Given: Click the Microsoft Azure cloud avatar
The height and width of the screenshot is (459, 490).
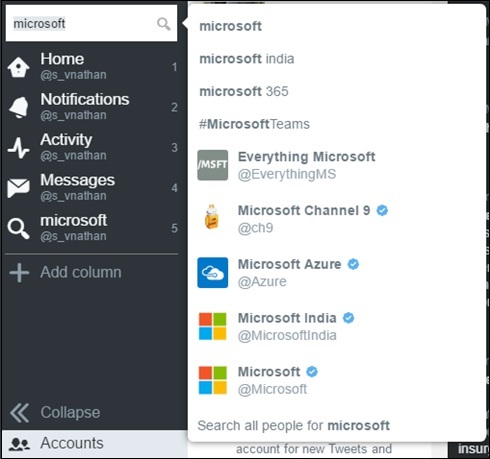Looking at the screenshot, I should tap(213, 273).
